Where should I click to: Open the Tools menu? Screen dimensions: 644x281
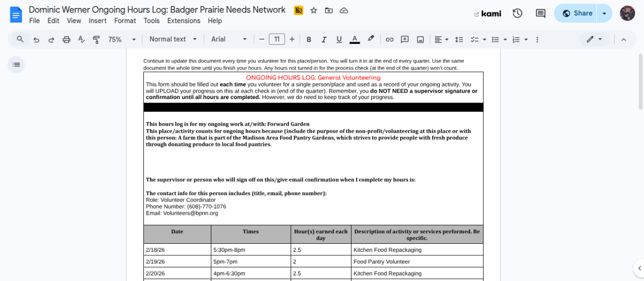click(x=151, y=21)
